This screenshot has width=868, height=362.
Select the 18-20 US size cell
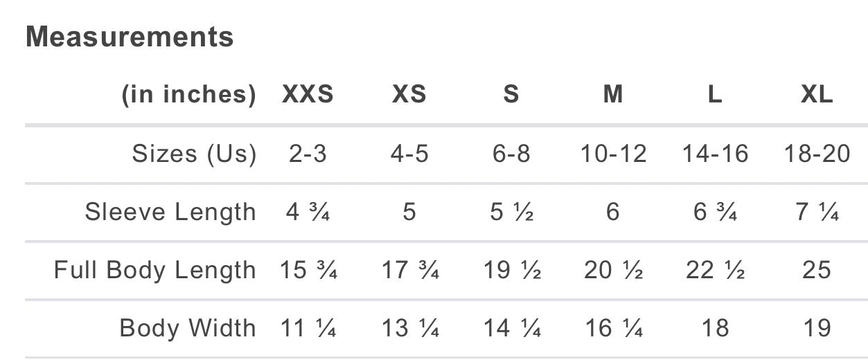tap(817, 154)
